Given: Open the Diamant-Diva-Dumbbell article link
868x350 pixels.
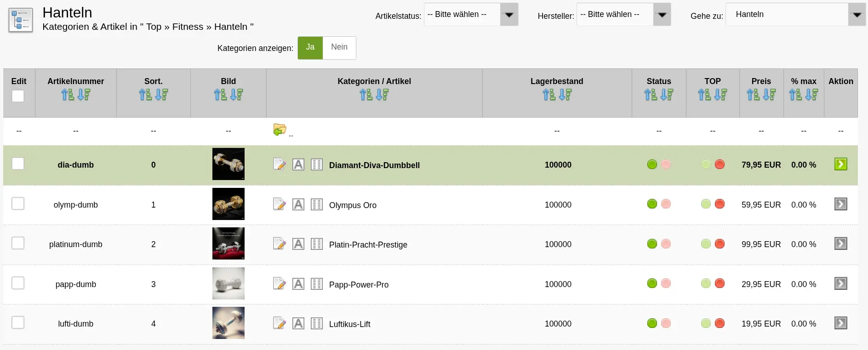Looking at the screenshot, I should point(374,165).
